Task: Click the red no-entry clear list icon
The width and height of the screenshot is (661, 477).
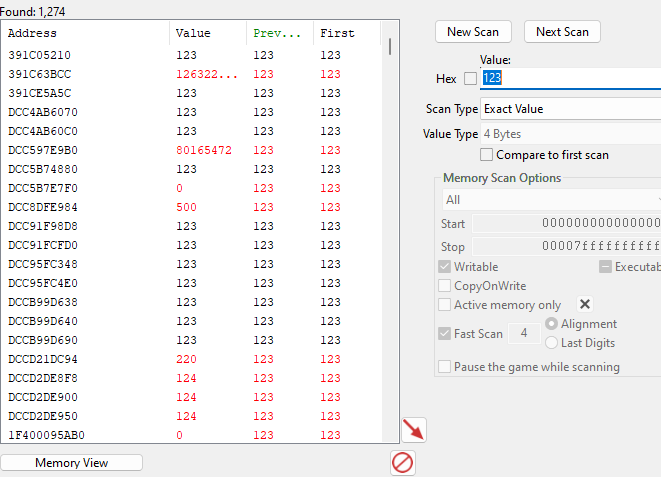Action: (x=403, y=462)
